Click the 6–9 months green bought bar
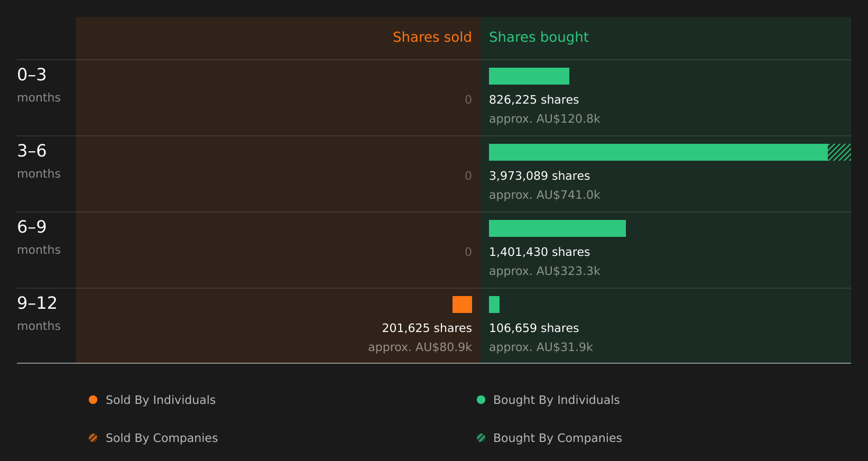868x461 pixels. pyautogui.click(x=557, y=228)
